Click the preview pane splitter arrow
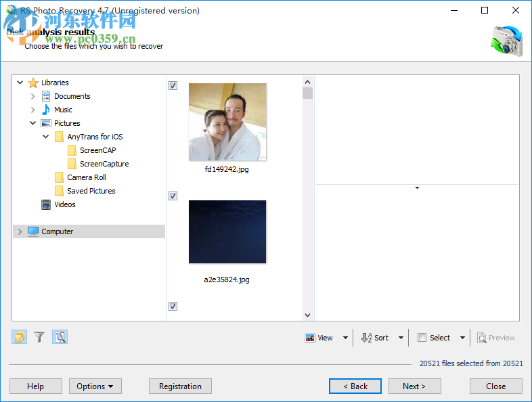This screenshot has width=532, height=402. pyautogui.click(x=418, y=187)
